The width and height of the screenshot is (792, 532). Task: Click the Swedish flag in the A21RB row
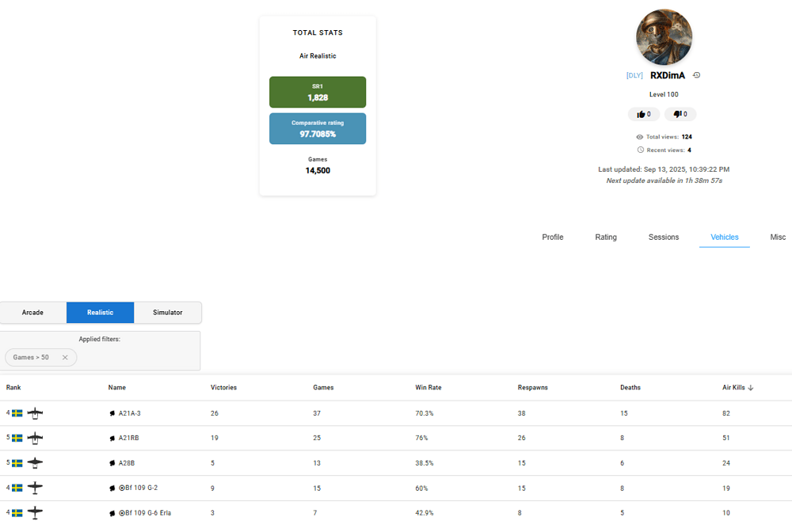point(17,438)
